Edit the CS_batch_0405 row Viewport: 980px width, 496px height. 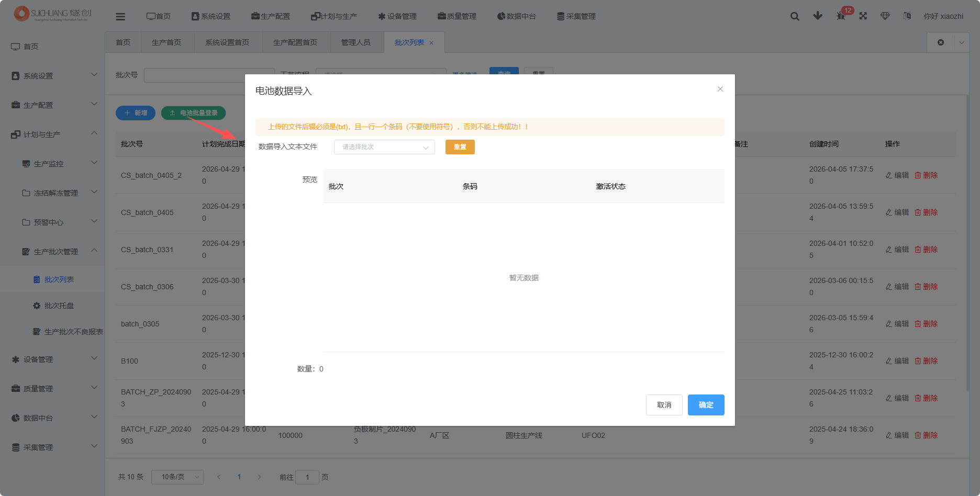(x=897, y=212)
